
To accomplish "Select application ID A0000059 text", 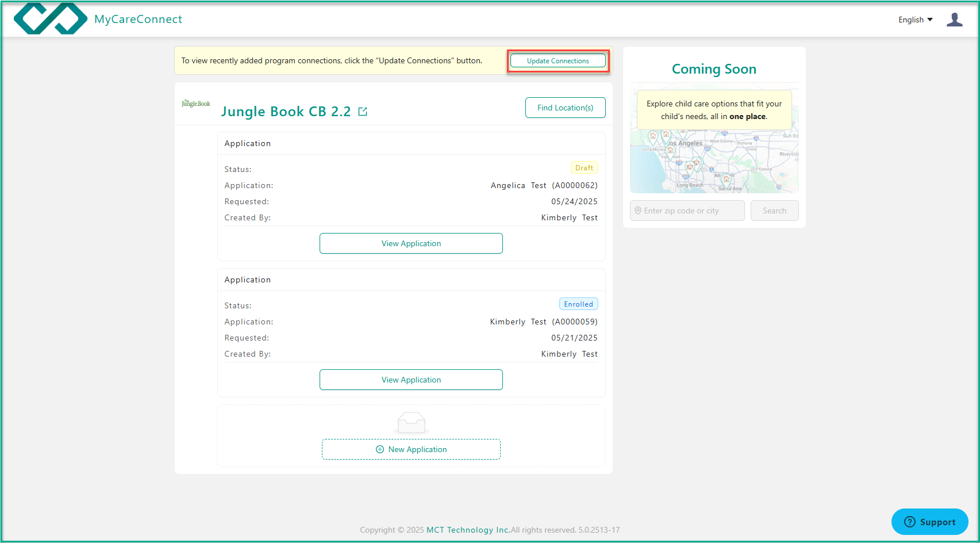I will 575,322.
